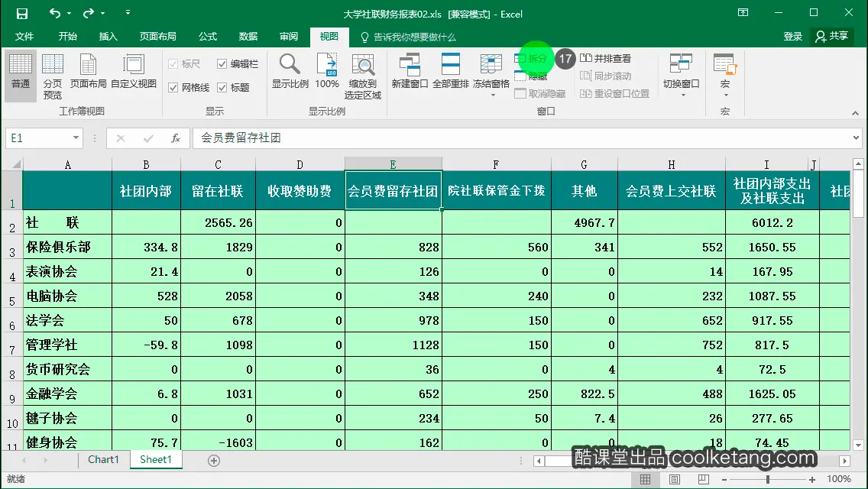
Task: Open Ribbon Display Options
Action: [x=743, y=13]
